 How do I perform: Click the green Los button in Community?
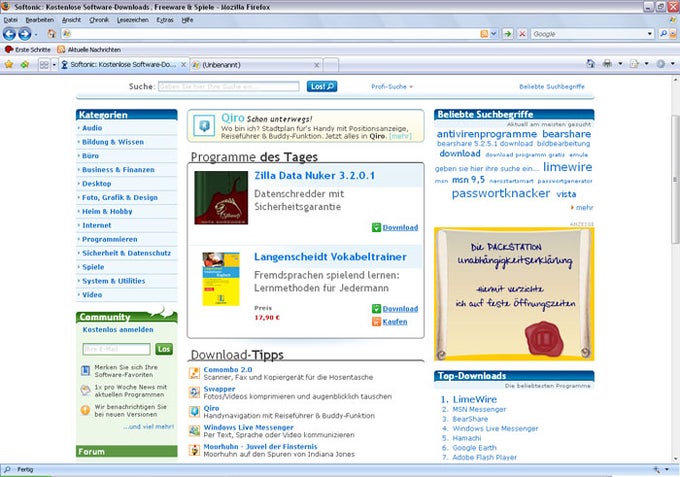pyautogui.click(x=164, y=349)
